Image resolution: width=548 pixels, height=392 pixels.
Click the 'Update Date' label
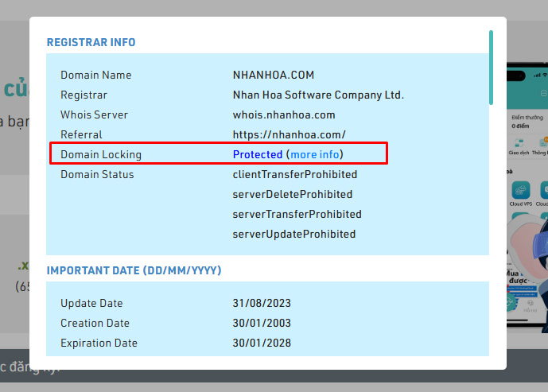click(91, 303)
